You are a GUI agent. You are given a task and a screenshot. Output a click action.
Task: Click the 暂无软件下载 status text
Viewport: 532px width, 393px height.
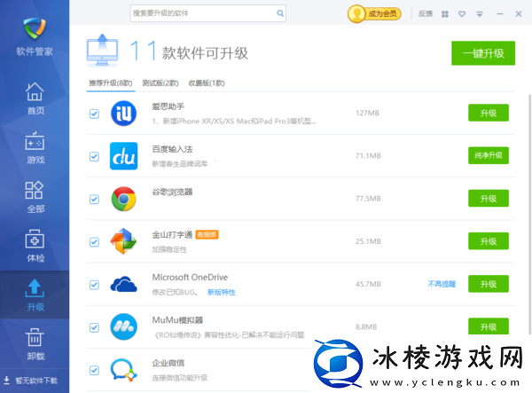click(x=36, y=381)
